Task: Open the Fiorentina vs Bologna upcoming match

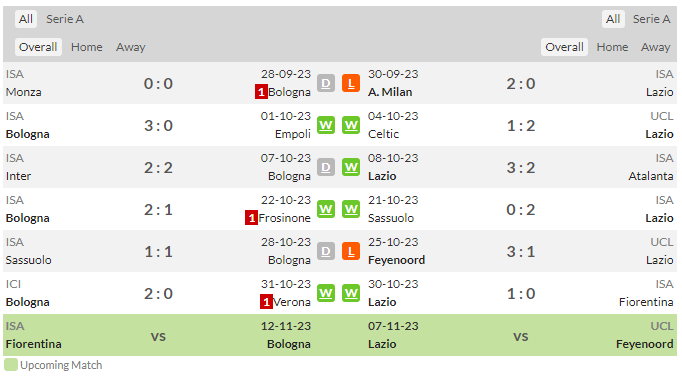Action: (158, 335)
